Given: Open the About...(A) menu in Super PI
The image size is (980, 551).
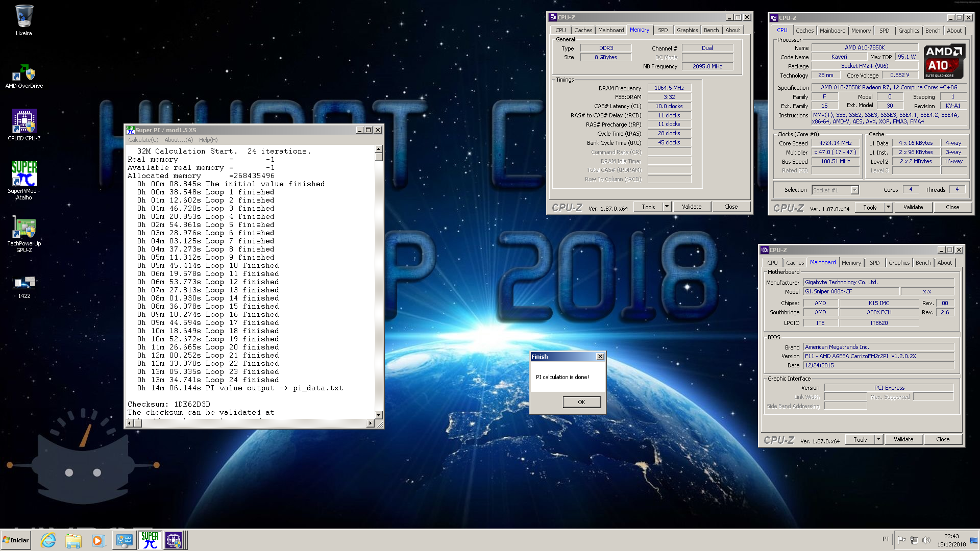Looking at the screenshot, I should [x=179, y=140].
